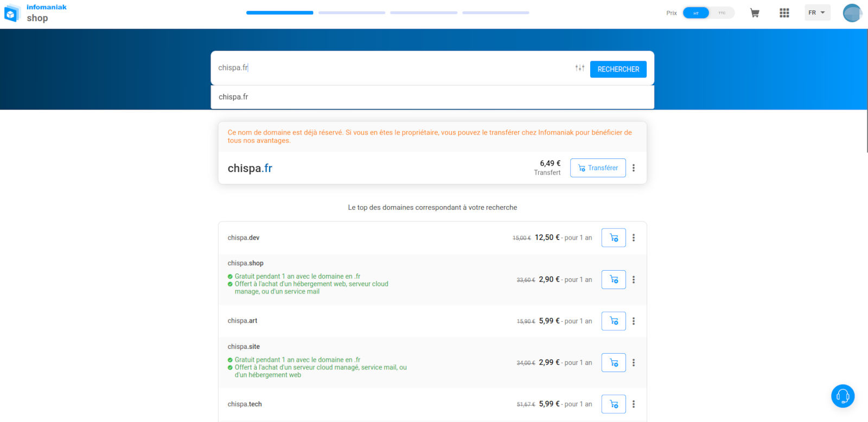The image size is (868, 422).
Task: Click the Transférer button for chispa.fr
Action: 598,168
